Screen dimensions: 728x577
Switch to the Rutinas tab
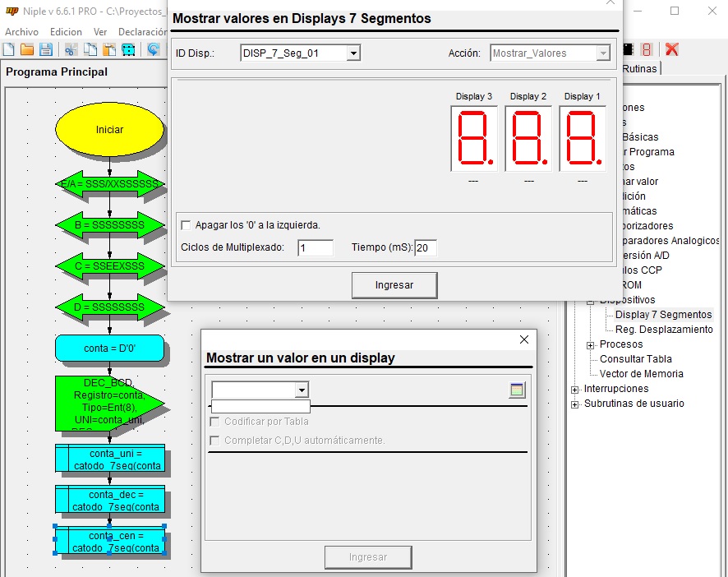640,69
